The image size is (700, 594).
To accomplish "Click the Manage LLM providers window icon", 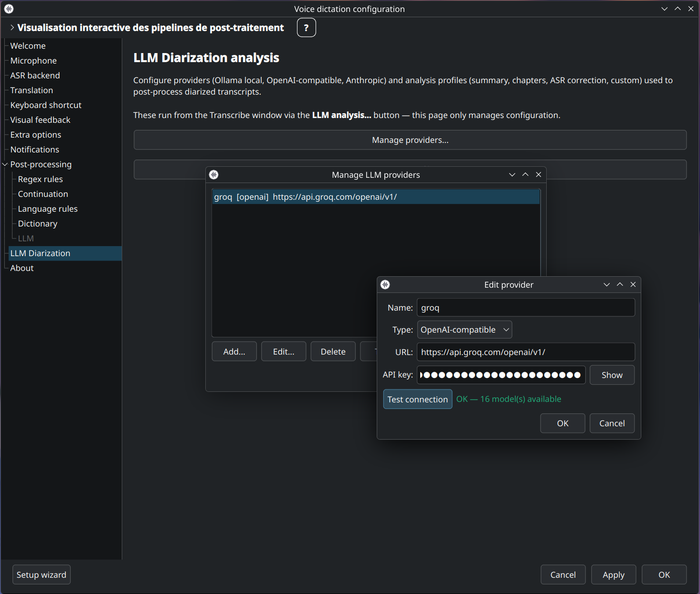I will (214, 174).
